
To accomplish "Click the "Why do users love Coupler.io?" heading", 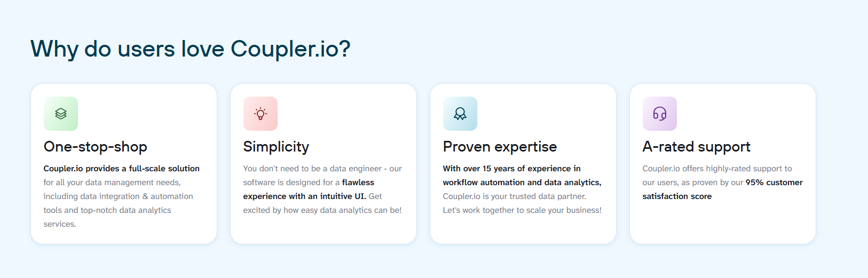I will (x=190, y=49).
